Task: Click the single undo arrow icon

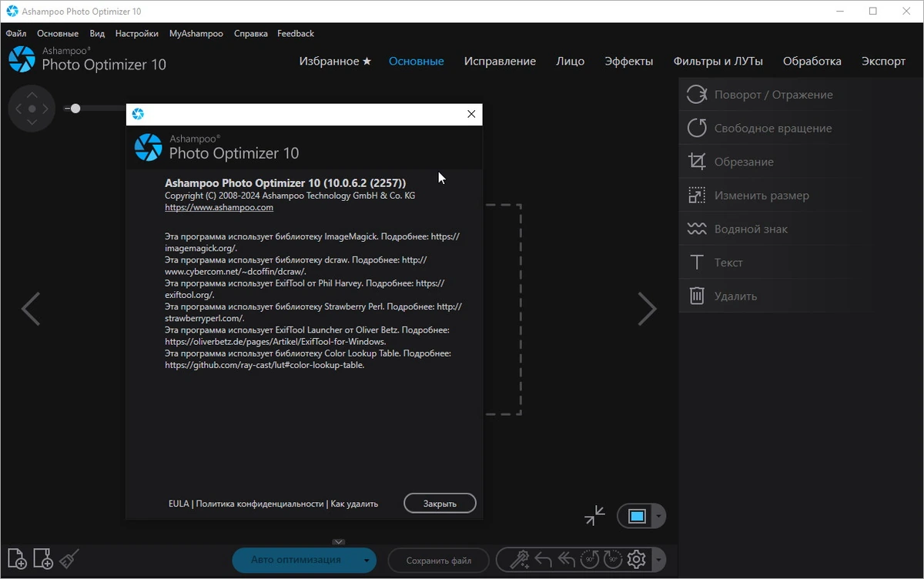Action: point(544,559)
